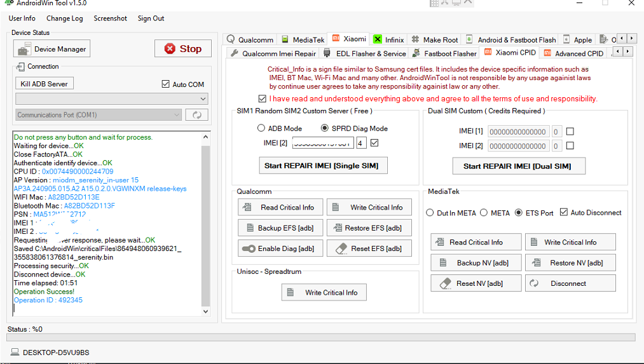The image size is (644, 364).
Task: Click Qualcomm Write Critical Info button
Action: point(369,207)
